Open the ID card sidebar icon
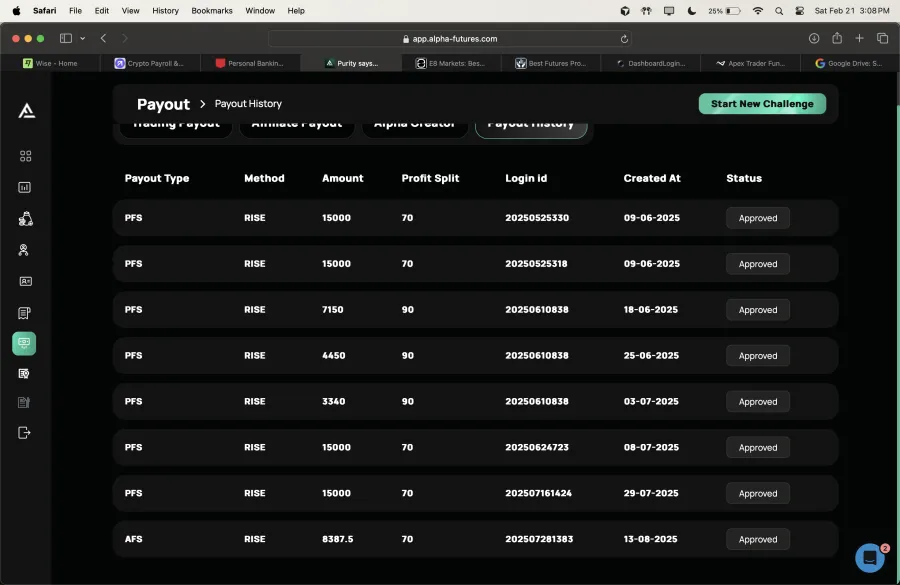Viewport: 900px width, 585px height. (x=25, y=281)
